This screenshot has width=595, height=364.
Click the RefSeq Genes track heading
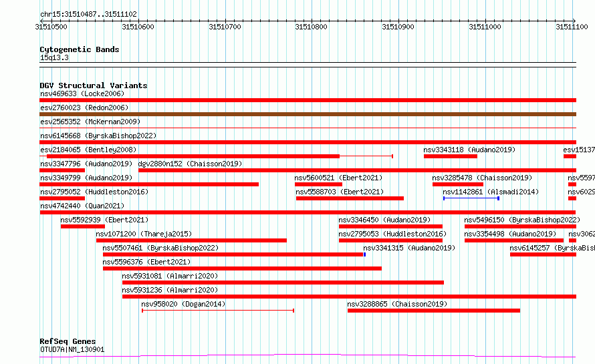click(x=68, y=342)
